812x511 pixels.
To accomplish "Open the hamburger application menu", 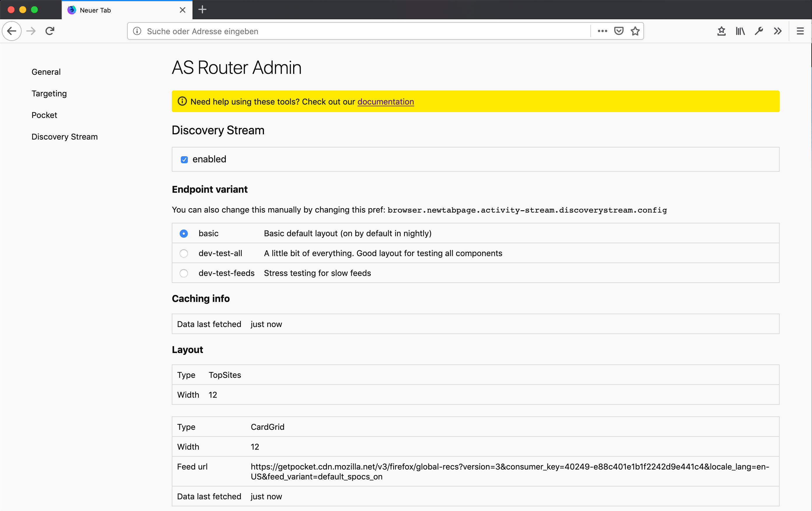I will pyautogui.click(x=800, y=31).
